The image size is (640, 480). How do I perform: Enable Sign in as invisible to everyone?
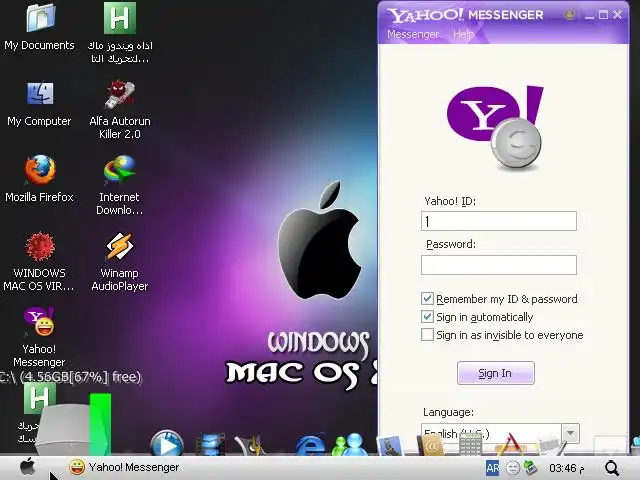coord(427,335)
